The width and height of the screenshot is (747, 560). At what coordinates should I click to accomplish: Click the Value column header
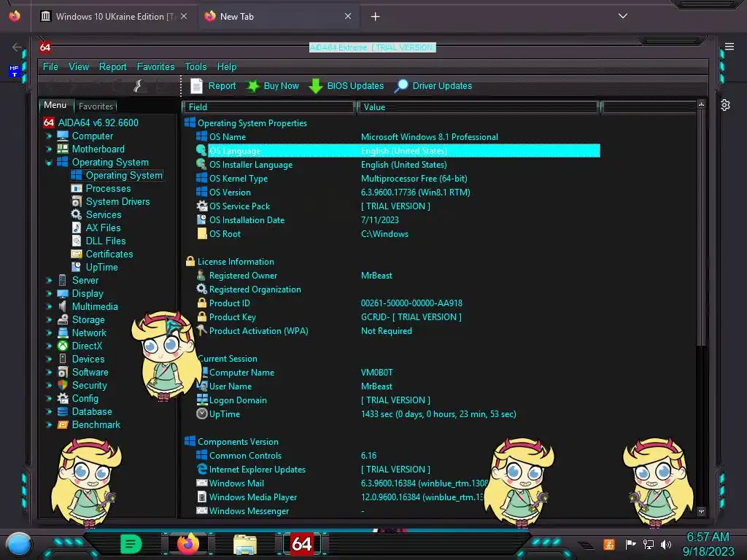479,107
